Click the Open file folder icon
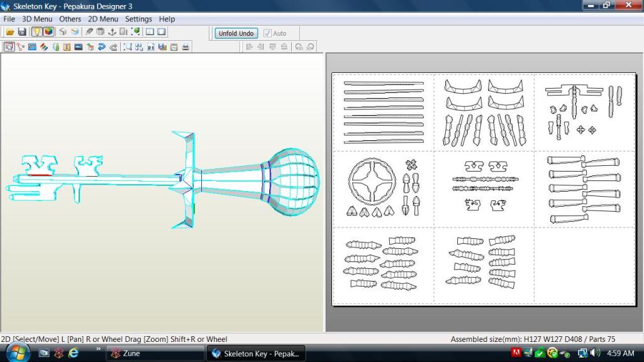This screenshot has height=362, width=644. point(10,31)
